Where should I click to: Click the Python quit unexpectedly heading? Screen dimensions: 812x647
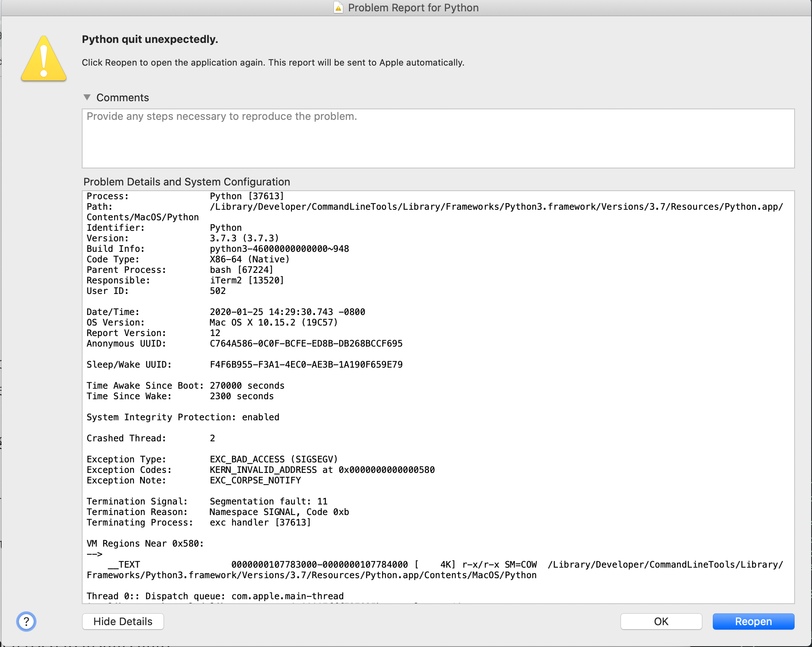pyautogui.click(x=150, y=39)
